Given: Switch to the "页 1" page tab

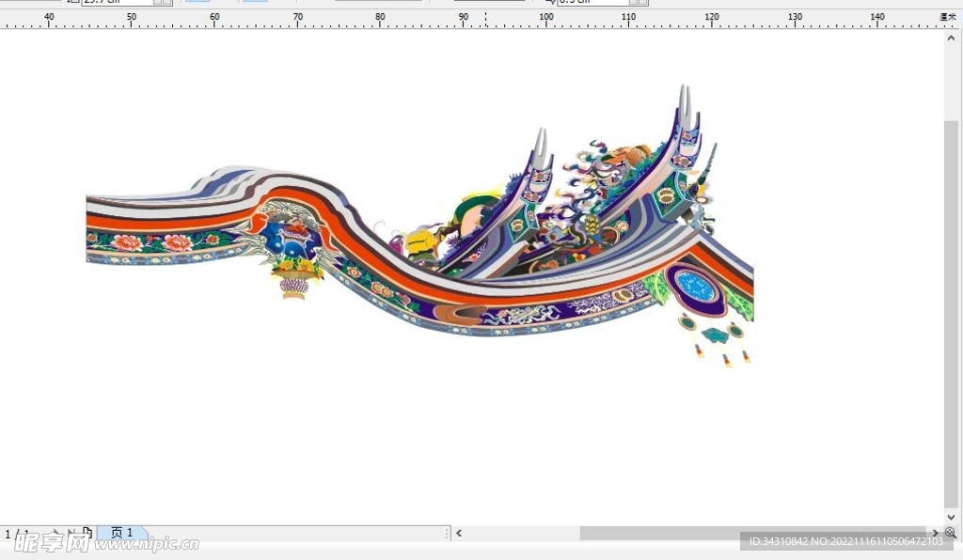Looking at the screenshot, I should point(122,533).
